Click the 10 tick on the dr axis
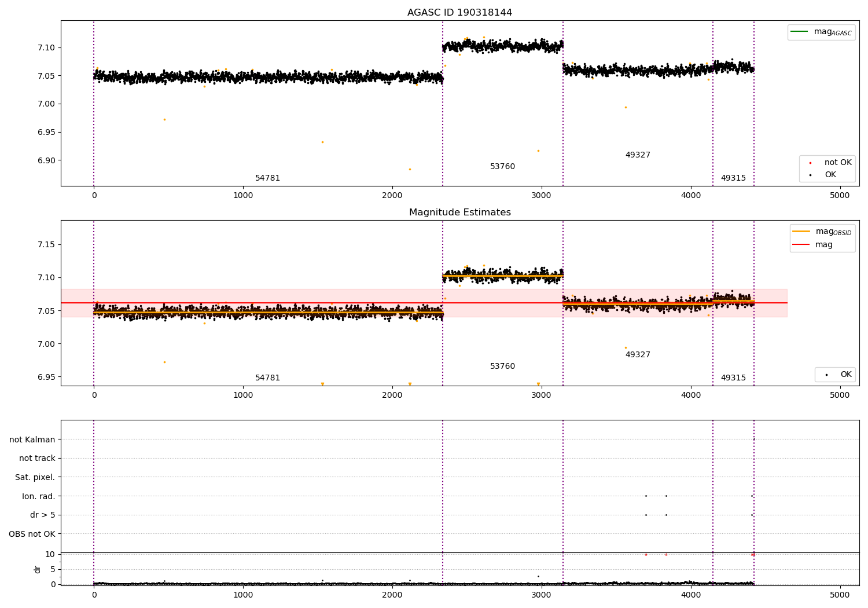The height and width of the screenshot is (608, 868). click(50, 555)
